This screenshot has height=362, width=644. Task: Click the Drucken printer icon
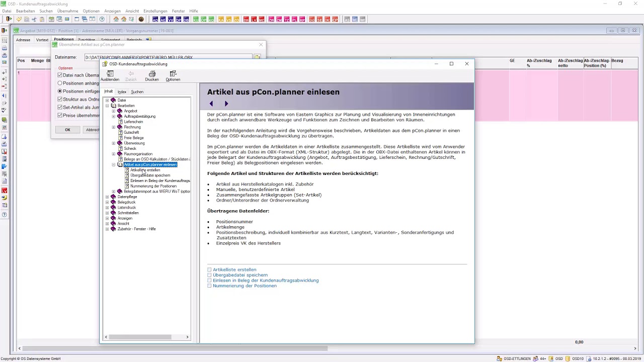(x=152, y=73)
